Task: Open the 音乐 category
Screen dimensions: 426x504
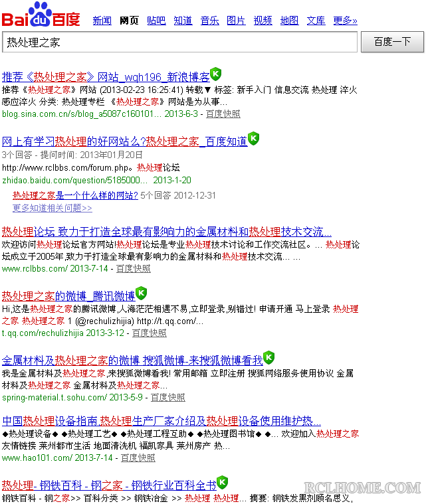Action: point(210,21)
